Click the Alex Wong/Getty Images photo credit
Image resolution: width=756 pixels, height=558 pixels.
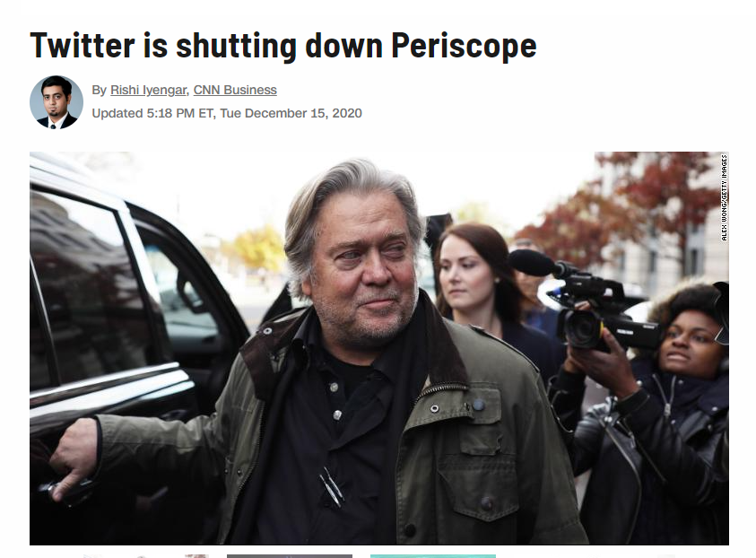[x=725, y=197]
